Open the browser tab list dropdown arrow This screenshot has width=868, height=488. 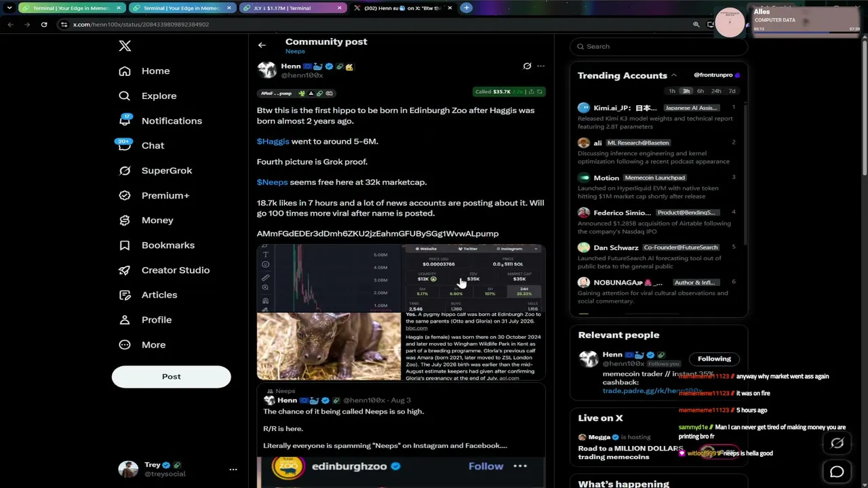(x=9, y=8)
